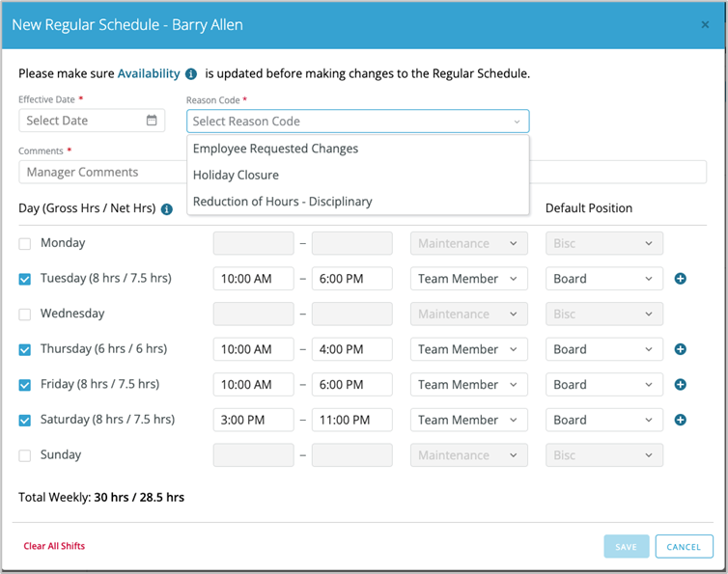This screenshot has height=574, width=728.
Task: Click the Clear All Shifts link
Action: click(x=54, y=546)
